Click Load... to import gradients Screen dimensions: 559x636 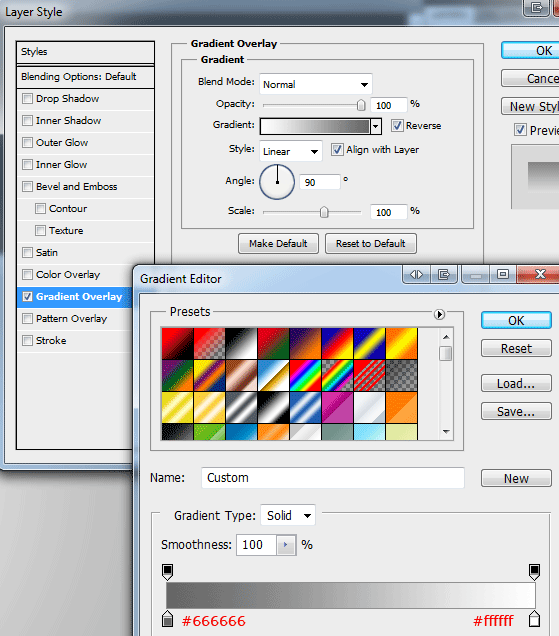[516, 383]
